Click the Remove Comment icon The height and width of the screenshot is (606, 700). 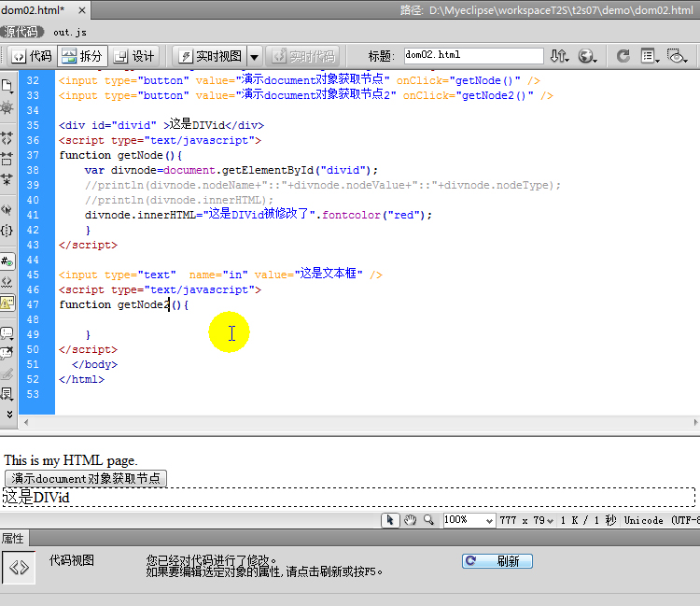(x=7, y=353)
